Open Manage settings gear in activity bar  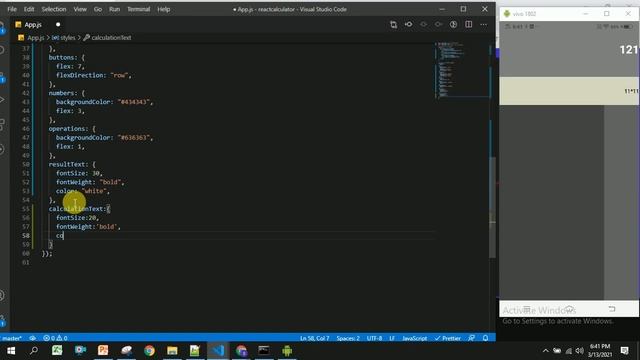click(x=2, y=319)
